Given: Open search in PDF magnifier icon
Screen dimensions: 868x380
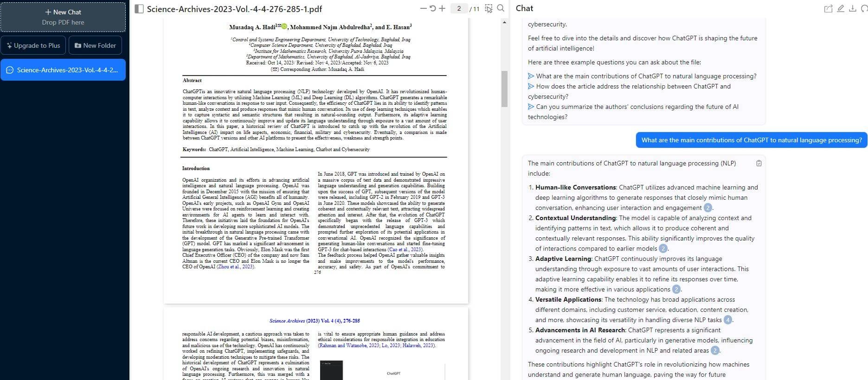Looking at the screenshot, I should click(x=501, y=8).
